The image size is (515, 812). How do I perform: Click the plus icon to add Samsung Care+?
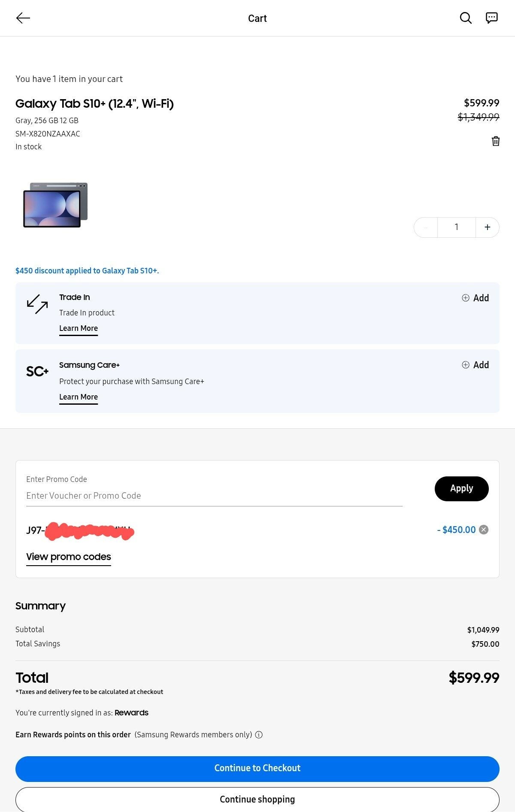pos(466,365)
